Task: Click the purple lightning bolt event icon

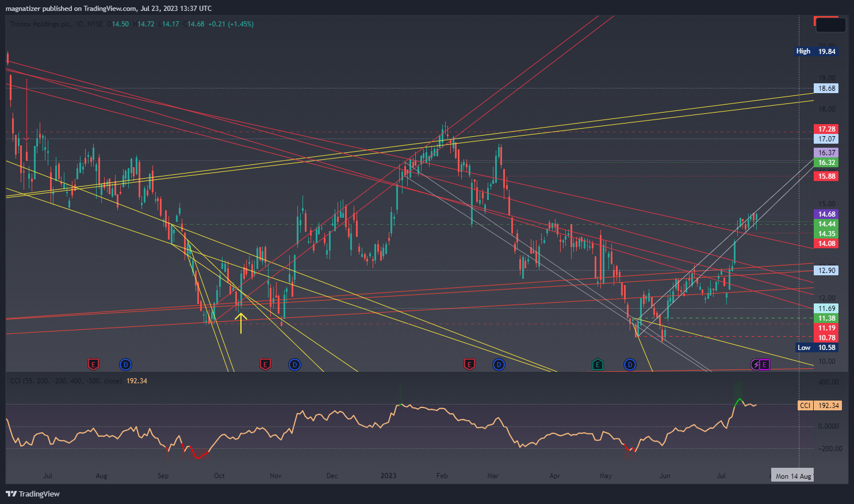Action: click(756, 364)
